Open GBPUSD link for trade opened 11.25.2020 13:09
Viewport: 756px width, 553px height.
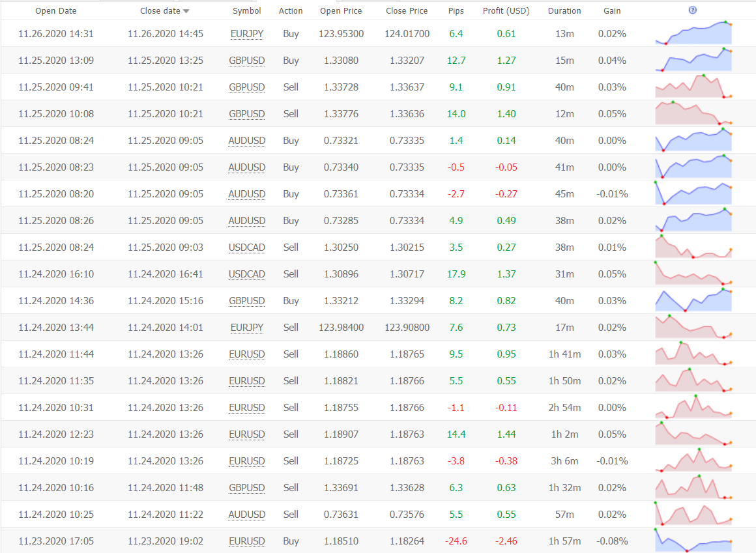pyautogui.click(x=247, y=61)
